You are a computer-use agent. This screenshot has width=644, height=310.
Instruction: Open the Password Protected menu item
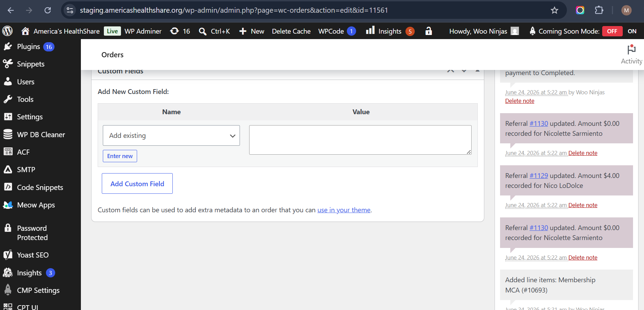coord(32,233)
